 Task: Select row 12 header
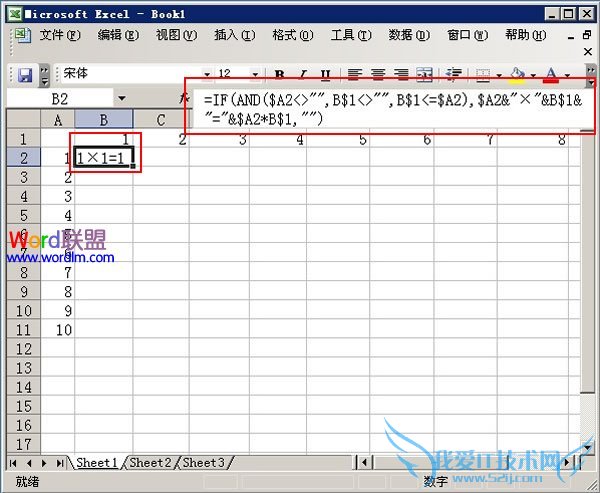[x=24, y=349]
